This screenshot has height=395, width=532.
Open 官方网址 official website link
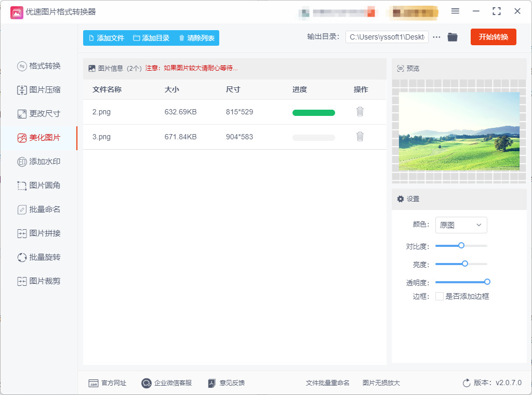coord(107,383)
